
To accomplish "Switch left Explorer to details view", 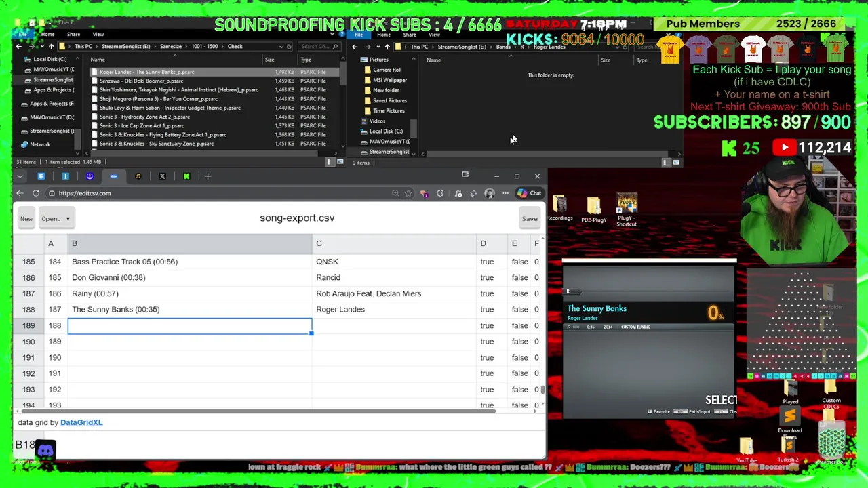I will tap(330, 162).
